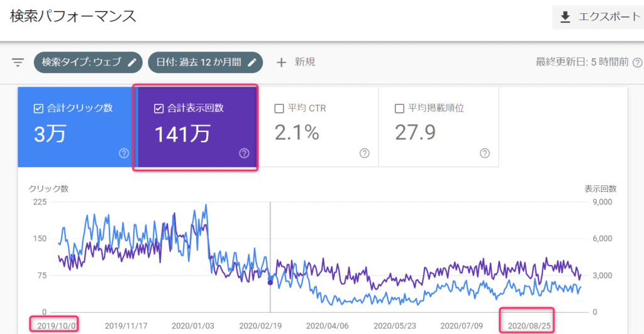Click the エクスポート button label
The height and width of the screenshot is (334, 644).
coord(609,17)
